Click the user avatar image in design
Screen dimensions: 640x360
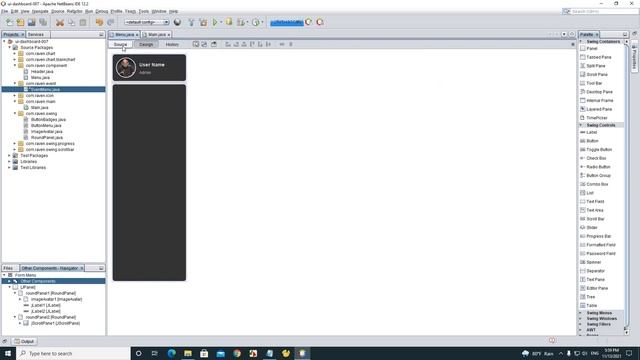(x=126, y=68)
